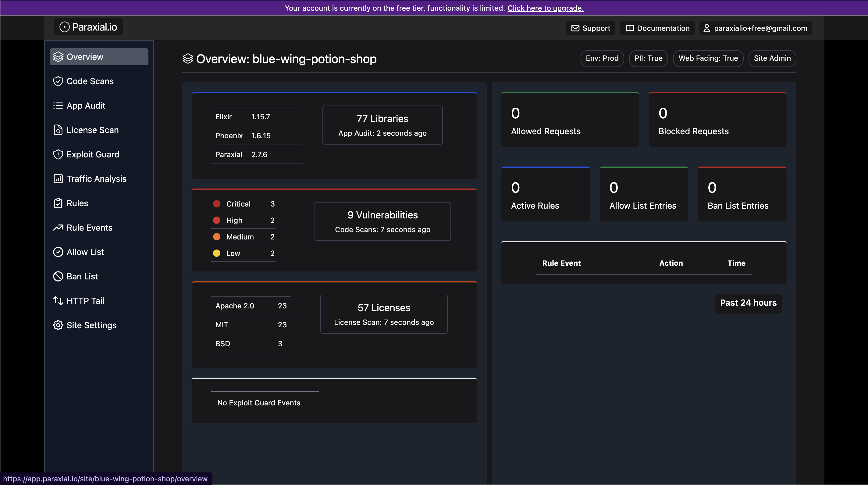Click the Traffic Analysis chart icon
This screenshot has height=485, width=868.
(x=58, y=179)
